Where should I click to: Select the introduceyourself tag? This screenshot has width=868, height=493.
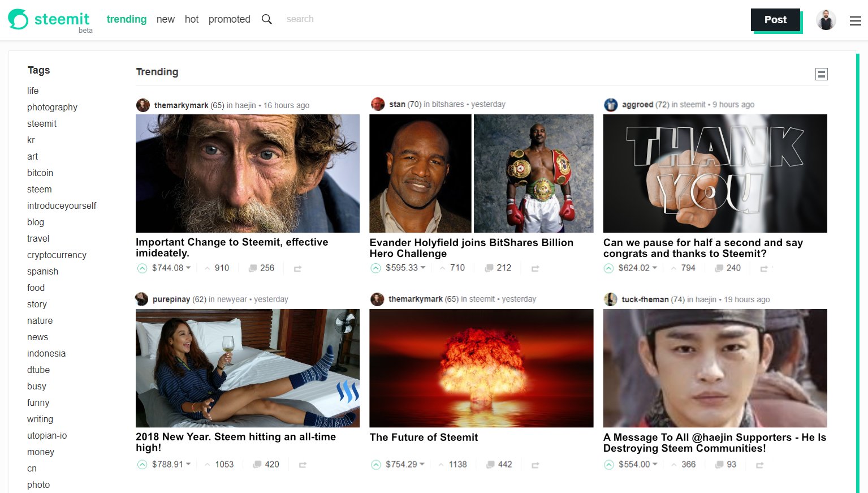click(62, 206)
